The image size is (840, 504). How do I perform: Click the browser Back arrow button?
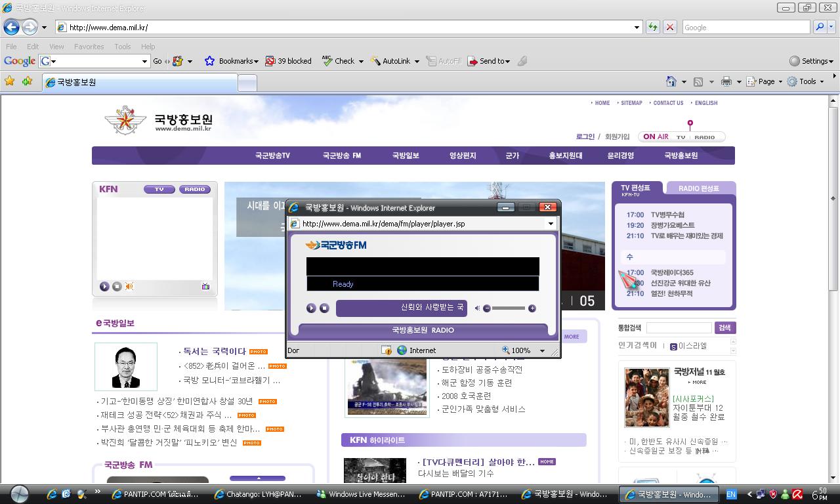click(x=12, y=27)
